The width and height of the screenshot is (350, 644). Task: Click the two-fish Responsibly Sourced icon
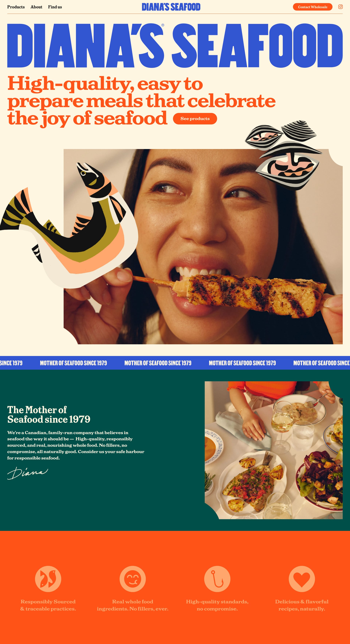(x=48, y=579)
